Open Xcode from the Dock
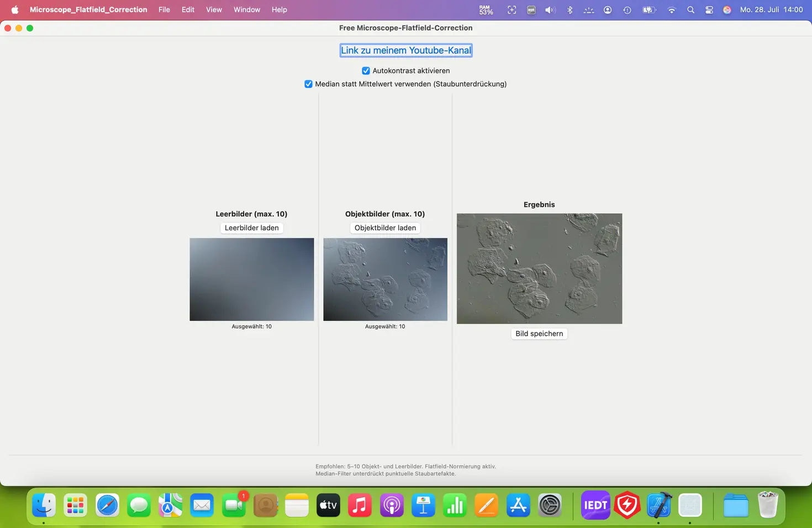Image resolution: width=812 pixels, height=528 pixels. pyautogui.click(x=658, y=505)
